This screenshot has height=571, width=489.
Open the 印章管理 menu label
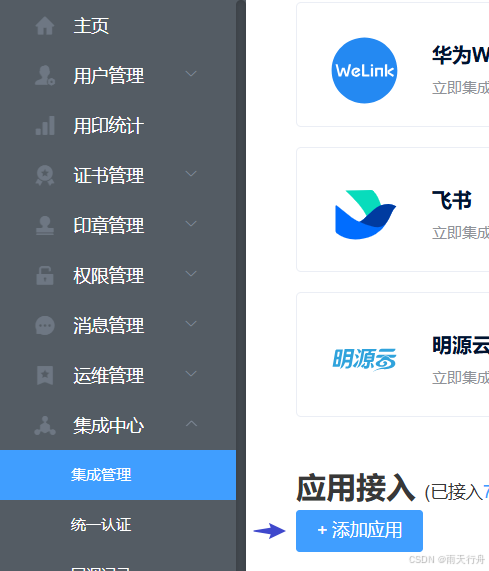(109, 225)
